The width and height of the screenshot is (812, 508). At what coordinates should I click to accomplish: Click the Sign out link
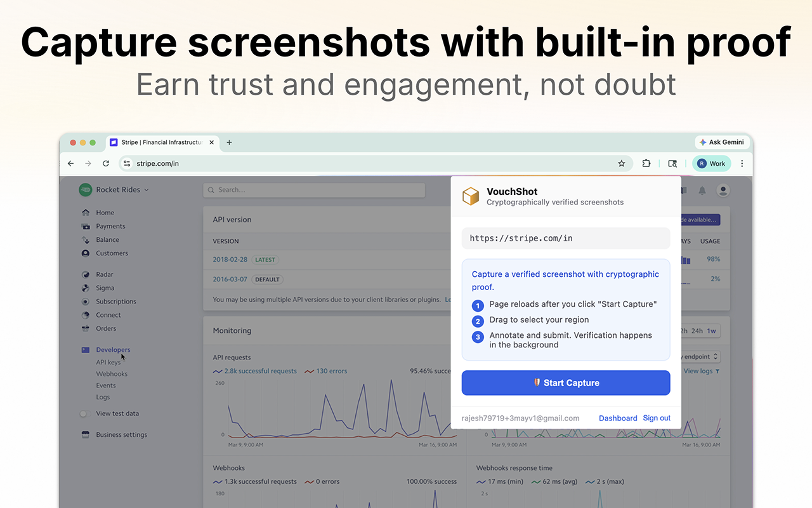pyautogui.click(x=657, y=418)
